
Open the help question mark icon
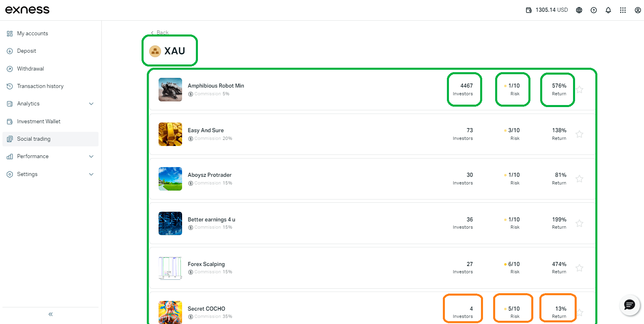click(x=594, y=10)
